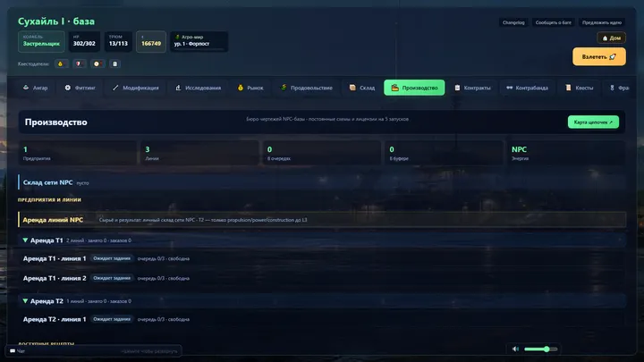Open the Исследования tab
This screenshot has height=362, width=644.
click(199, 88)
